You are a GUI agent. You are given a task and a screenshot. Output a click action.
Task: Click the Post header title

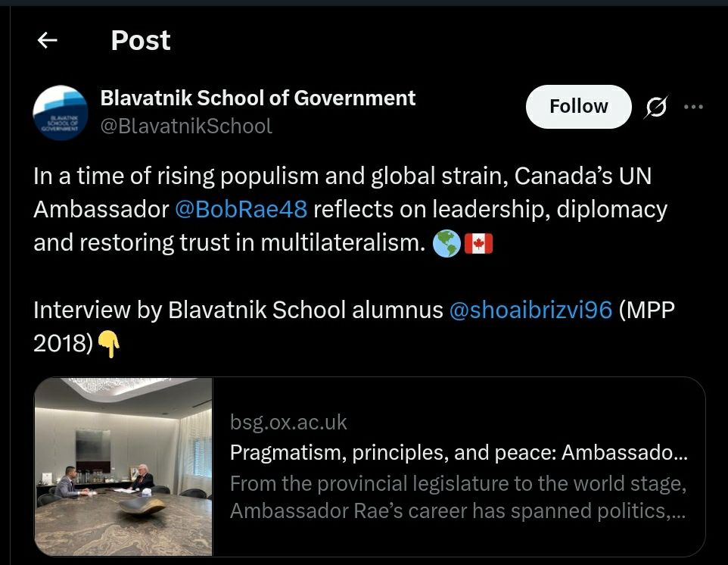(140, 40)
